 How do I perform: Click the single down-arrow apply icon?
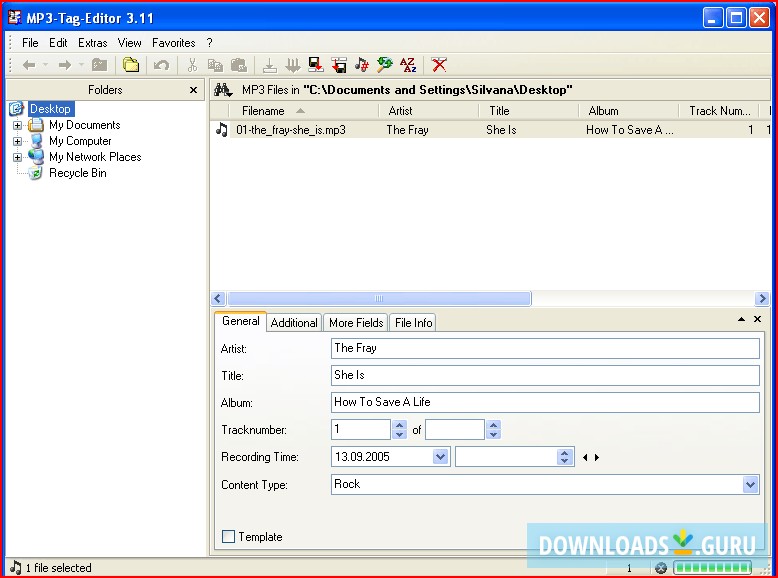[269, 65]
